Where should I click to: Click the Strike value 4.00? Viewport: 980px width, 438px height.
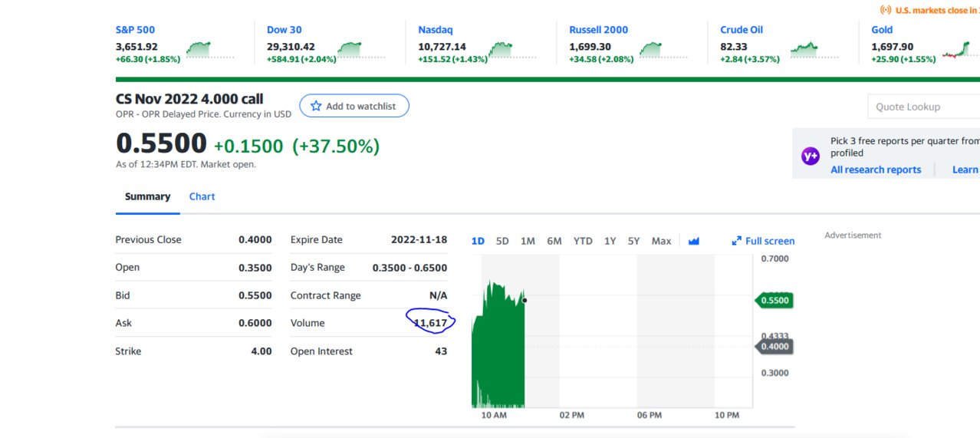[261, 351]
